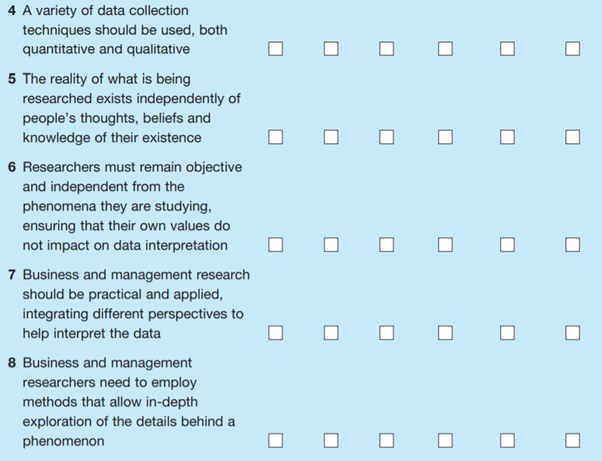Select the fifth checkbox for statement 8
The height and width of the screenshot is (461, 602).
(x=508, y=440)
